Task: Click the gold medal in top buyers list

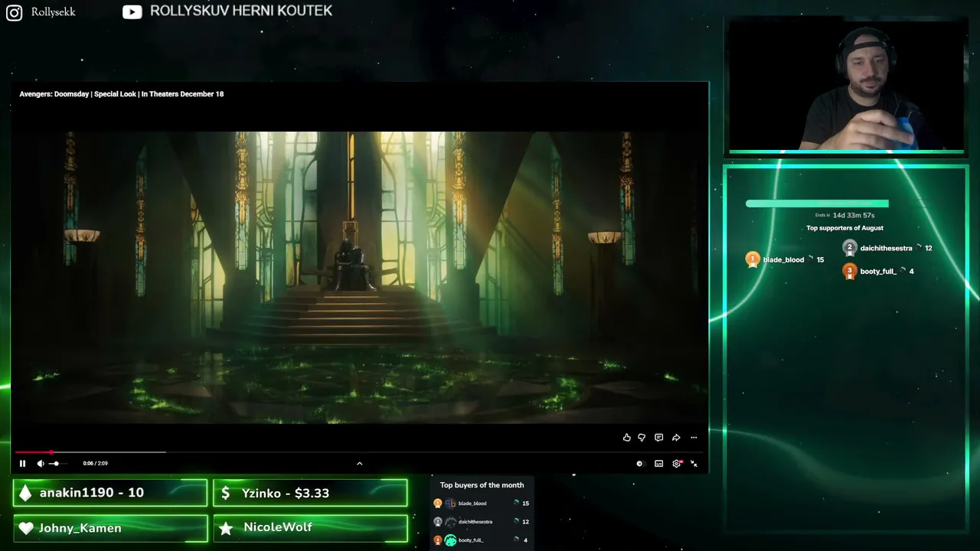Action: [438, 504]
